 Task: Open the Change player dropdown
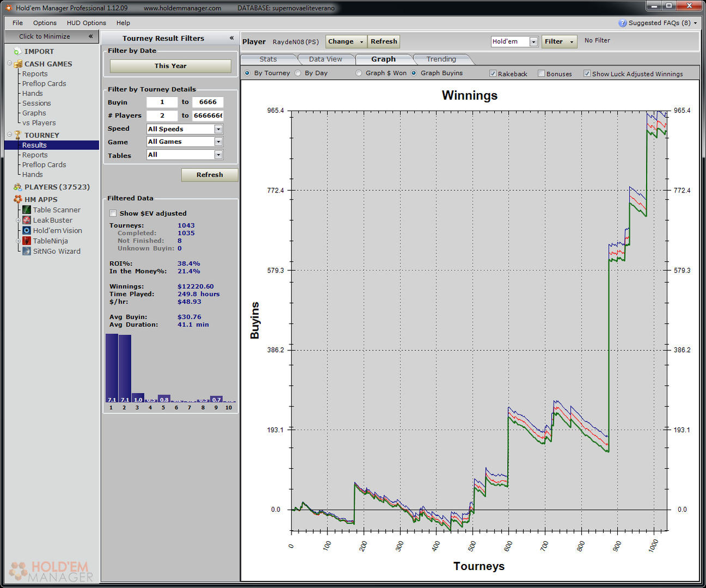click(346, 41)
